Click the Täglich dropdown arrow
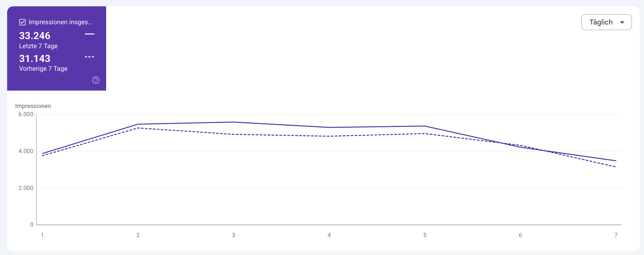The width and height of the screenshot is (644, 255). (x=622, y=22)
